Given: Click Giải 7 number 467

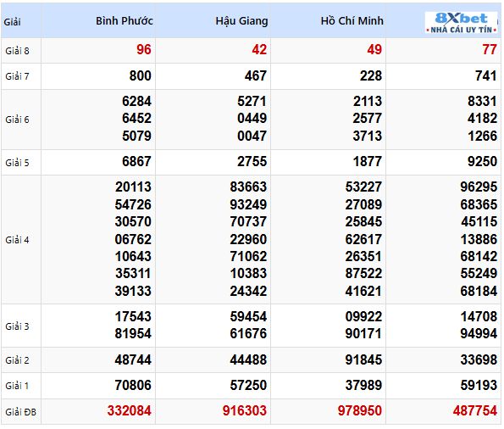Looking at the screenshot, I should (x=255, y=76).
